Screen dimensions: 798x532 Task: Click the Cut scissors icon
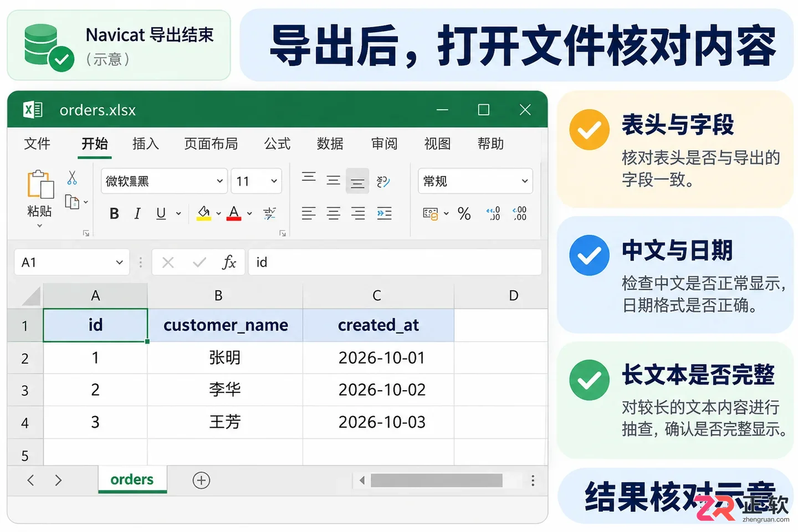pyautogui.click(x=72, y=178)
